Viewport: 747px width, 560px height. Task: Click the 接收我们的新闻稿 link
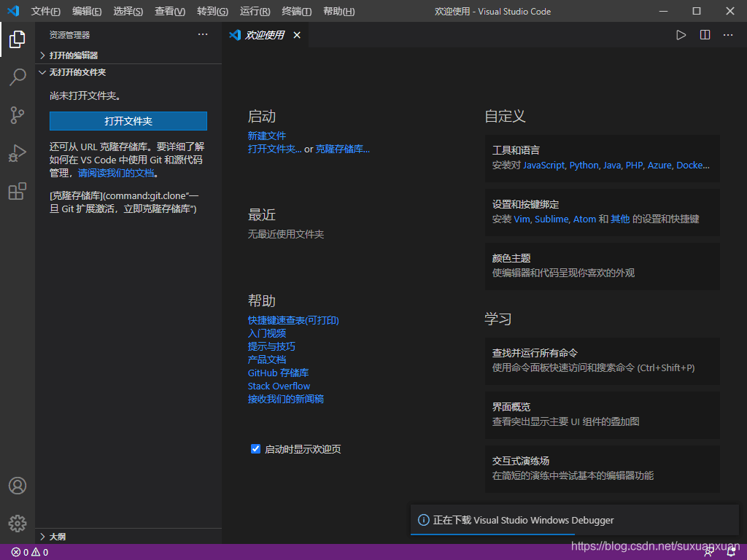click(x=286, y=399)
